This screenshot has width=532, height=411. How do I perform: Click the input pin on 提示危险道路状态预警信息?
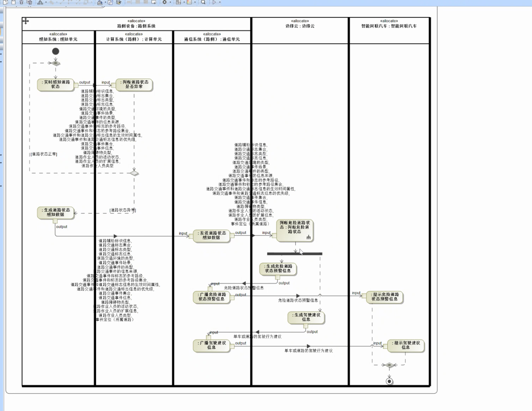coord(364,296)
